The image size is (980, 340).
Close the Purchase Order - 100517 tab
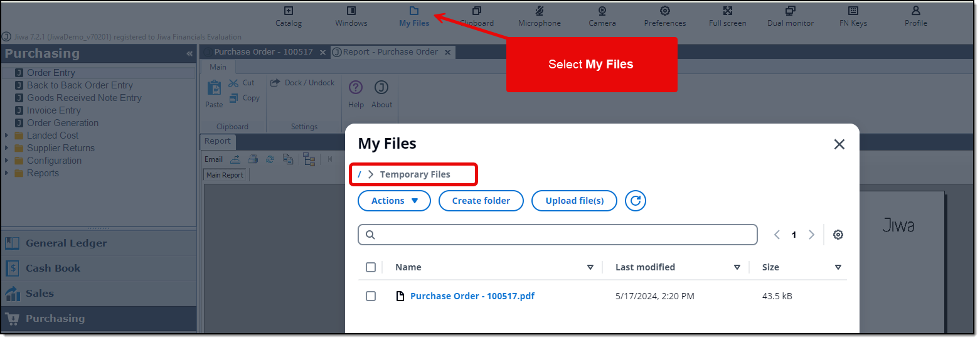coord(322,53)
